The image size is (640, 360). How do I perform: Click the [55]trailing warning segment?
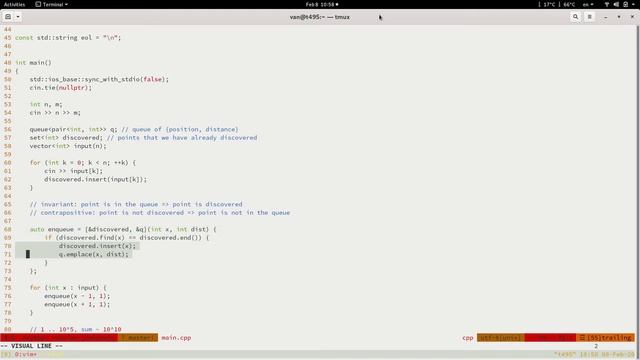(606, 338)
